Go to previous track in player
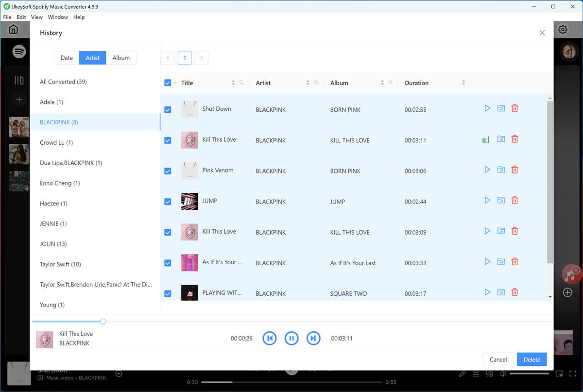 pyautogui.click(x=270, y=338)
